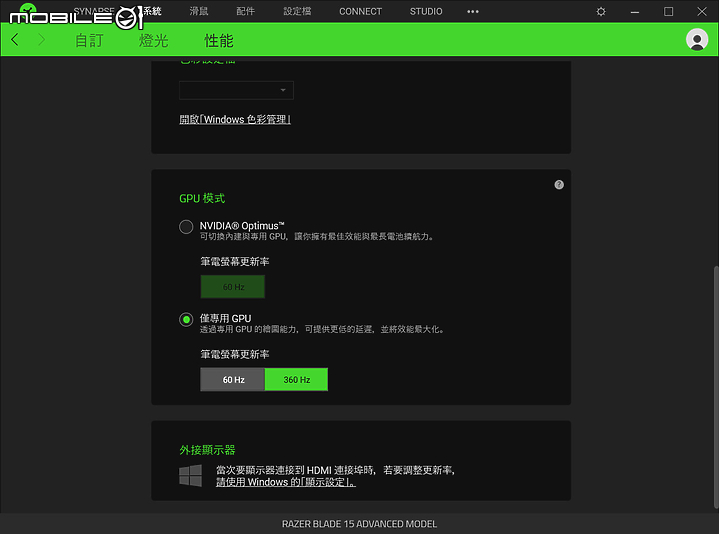Switch to the CONNECT tab

(360, 11)
